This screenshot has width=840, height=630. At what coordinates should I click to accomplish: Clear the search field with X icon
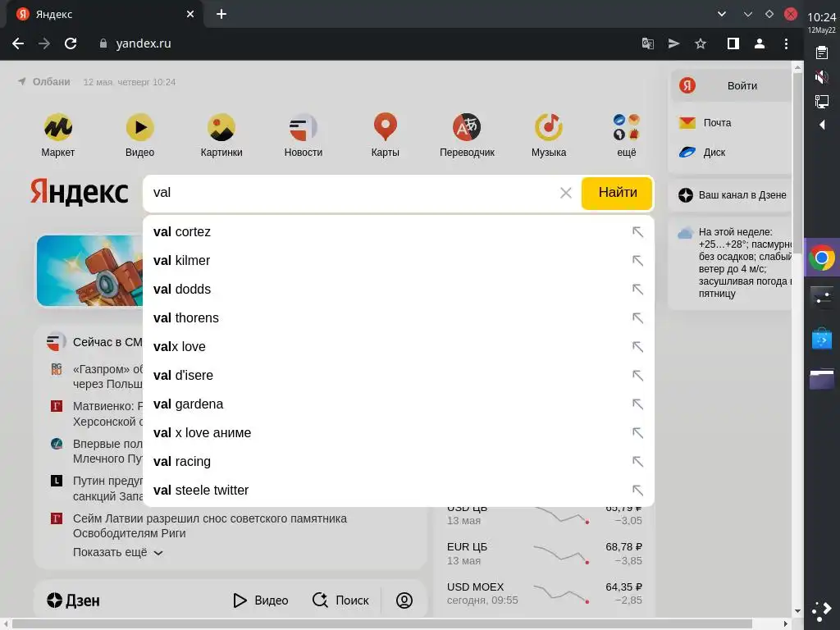(566, 193)
